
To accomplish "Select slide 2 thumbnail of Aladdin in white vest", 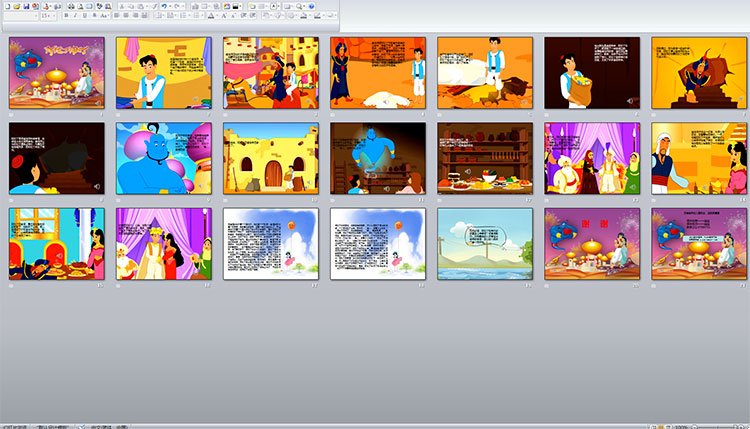I will point(164,73).
